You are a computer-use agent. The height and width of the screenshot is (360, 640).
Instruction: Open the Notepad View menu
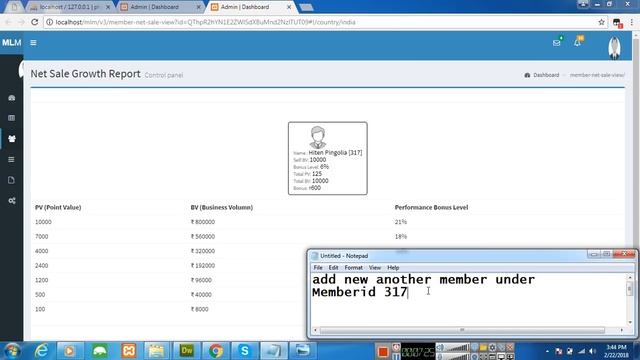(x=375, y=268)
